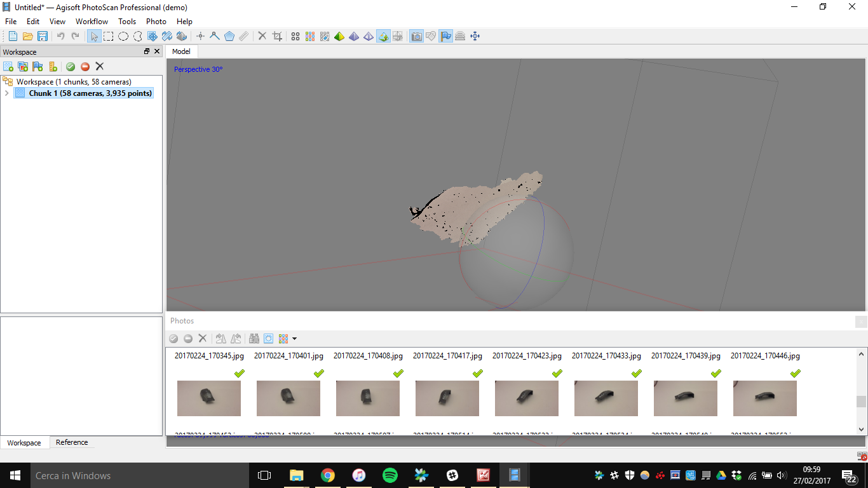The image size is (868, 488).
Task: Show sparse point cloud view
Action: pos(295,36)
